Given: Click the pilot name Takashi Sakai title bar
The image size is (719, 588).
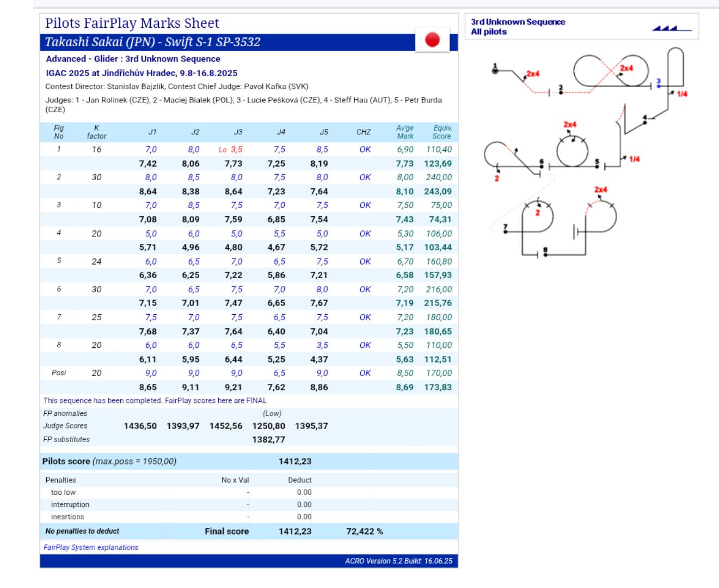Looking at the screenshot, I should click(152, 42).
